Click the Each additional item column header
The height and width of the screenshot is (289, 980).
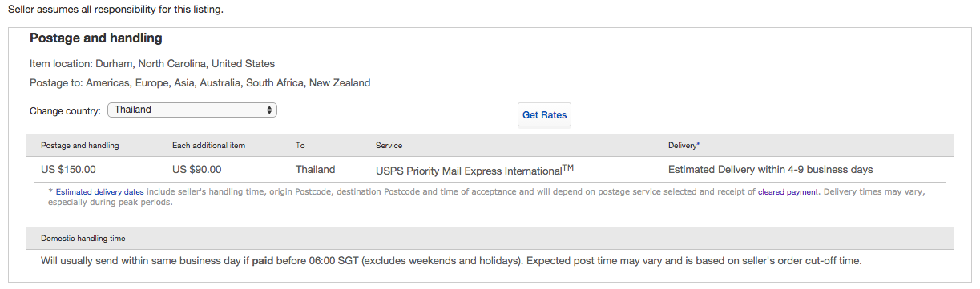(208, 146)
